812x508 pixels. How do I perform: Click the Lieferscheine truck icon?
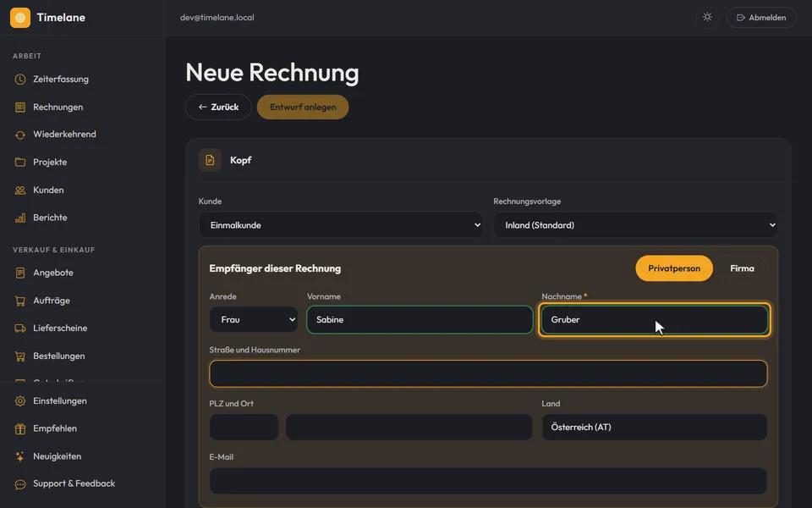pyautogui.click(x=20, y=329)
